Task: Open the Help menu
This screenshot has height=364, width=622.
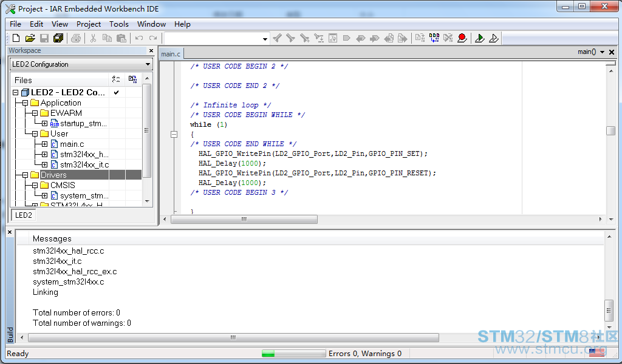Action: click(182, 24)
